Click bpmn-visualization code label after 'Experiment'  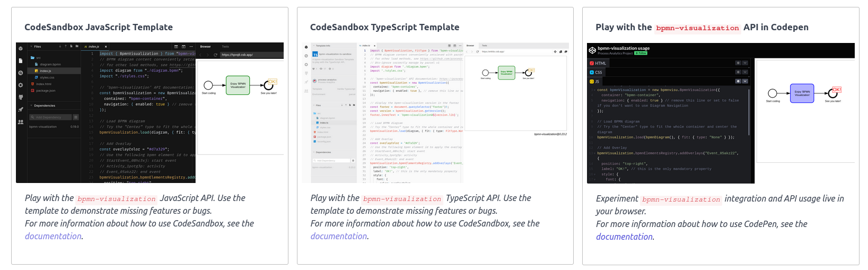(x=681, y=199)
